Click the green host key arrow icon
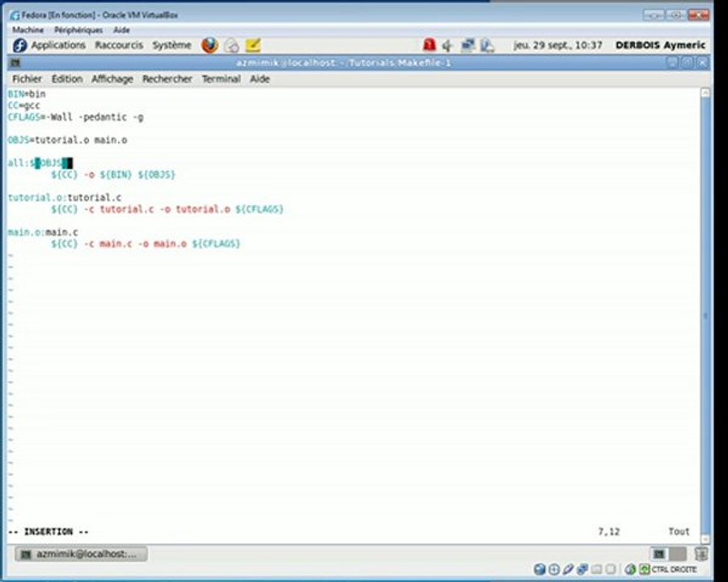Viewport: 728px width, 582px height. tap(644, 569)
